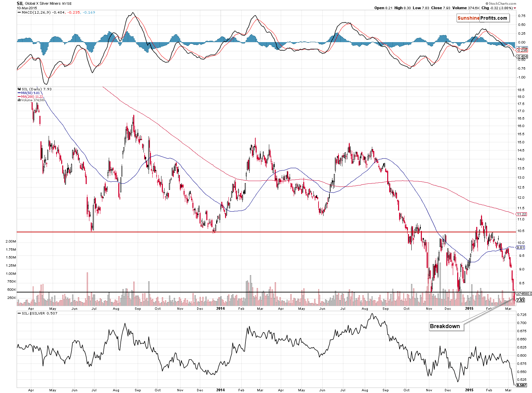532x393 pixels.
Task: Click the 2014 label on the ratio panel axis
Action: (x=221, y=390)
